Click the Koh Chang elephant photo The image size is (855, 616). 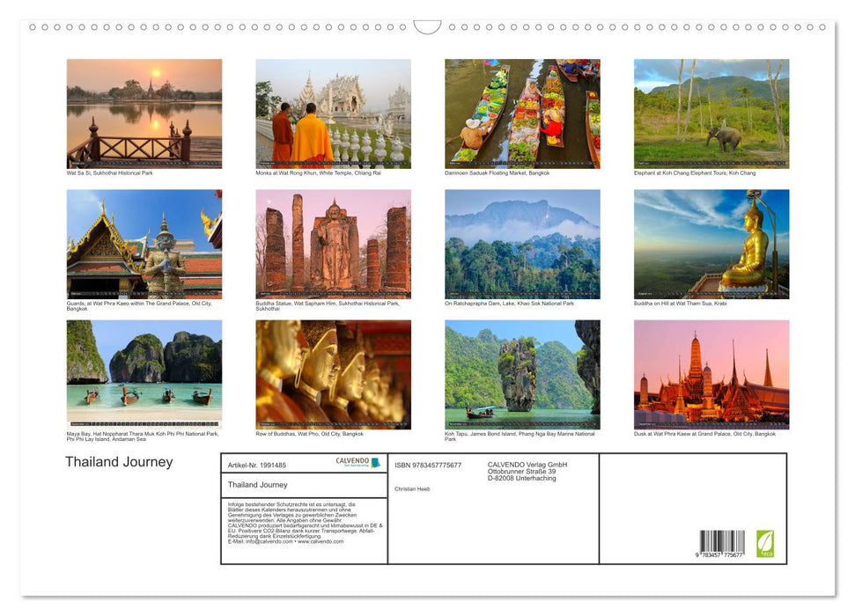coord(711,113)
